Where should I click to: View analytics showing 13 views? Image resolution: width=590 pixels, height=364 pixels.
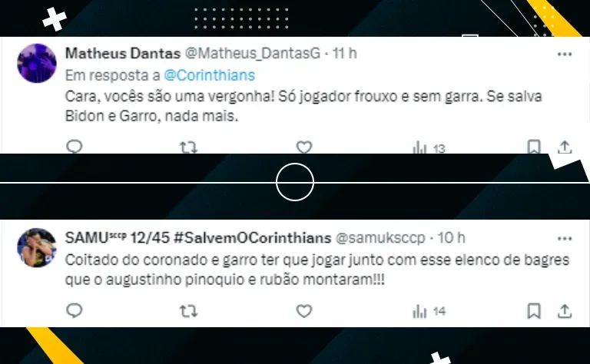click(429, 148)
